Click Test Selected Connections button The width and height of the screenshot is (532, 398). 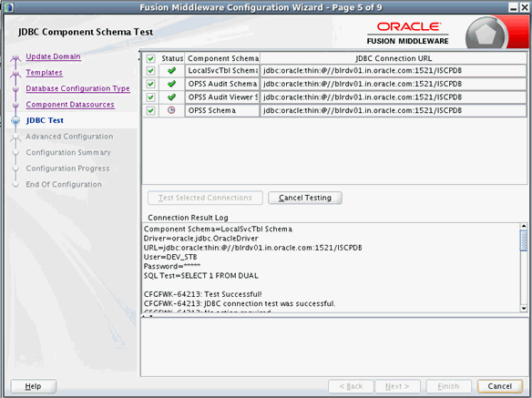pyautogui.click(x=205, y=198)
